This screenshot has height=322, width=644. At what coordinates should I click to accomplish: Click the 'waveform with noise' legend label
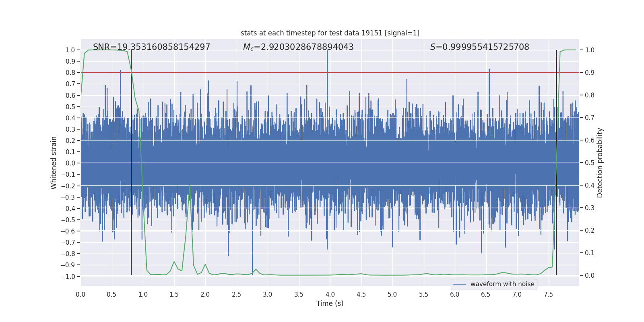click(x=502, y=284)
